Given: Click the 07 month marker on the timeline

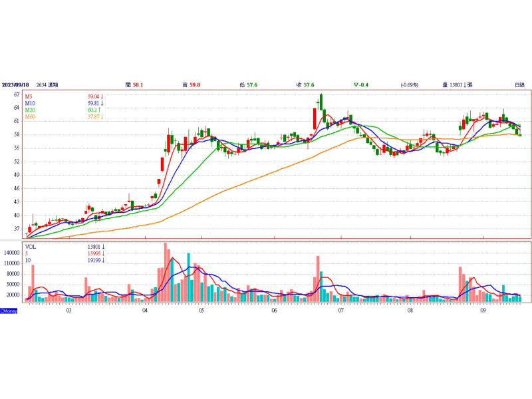Looking at the screenshot, I should click(340, 310).
